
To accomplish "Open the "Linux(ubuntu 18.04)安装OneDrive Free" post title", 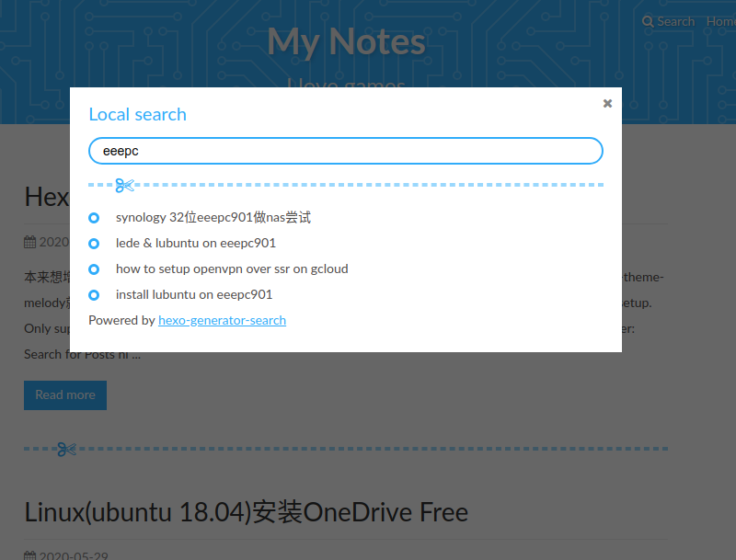I will [x=246, y=511].
